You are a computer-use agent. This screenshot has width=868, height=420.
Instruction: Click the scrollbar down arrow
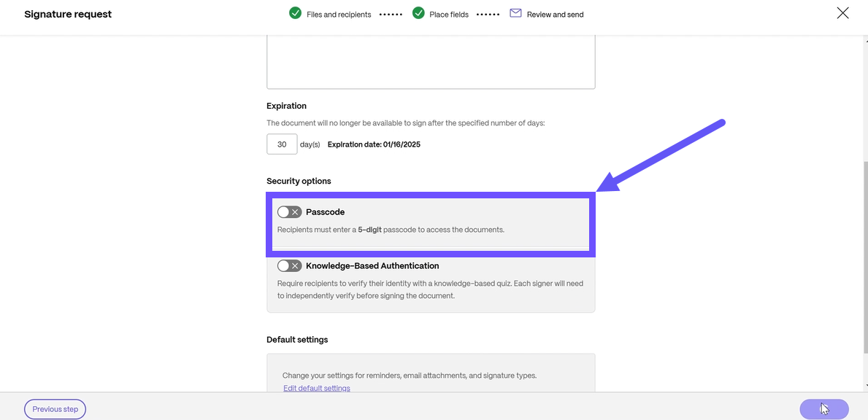pyautogui.click(x=865, y=386)
